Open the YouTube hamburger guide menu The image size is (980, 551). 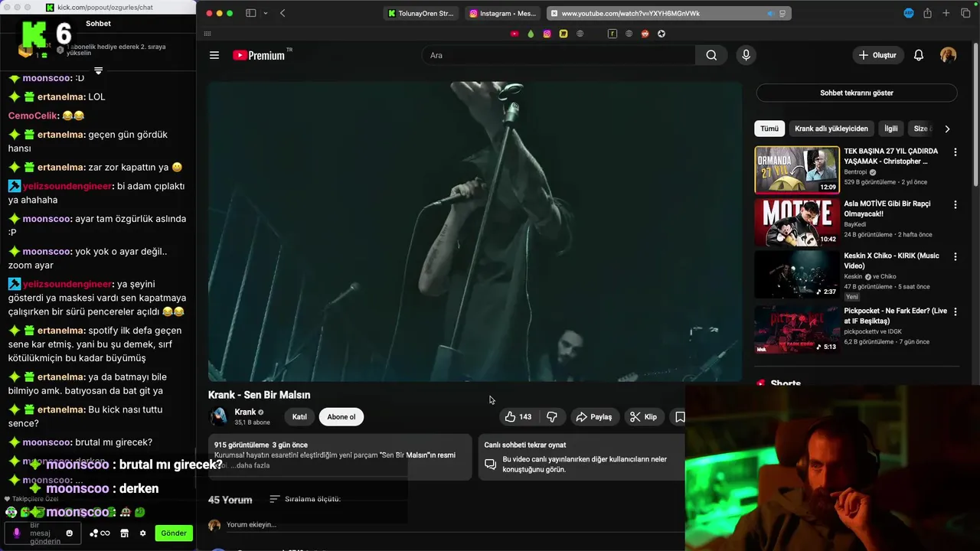[214, 55]
